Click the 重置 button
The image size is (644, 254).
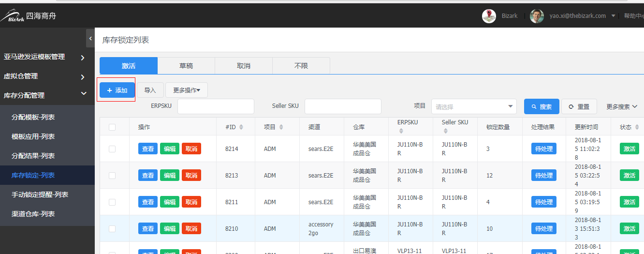point(579,106)
